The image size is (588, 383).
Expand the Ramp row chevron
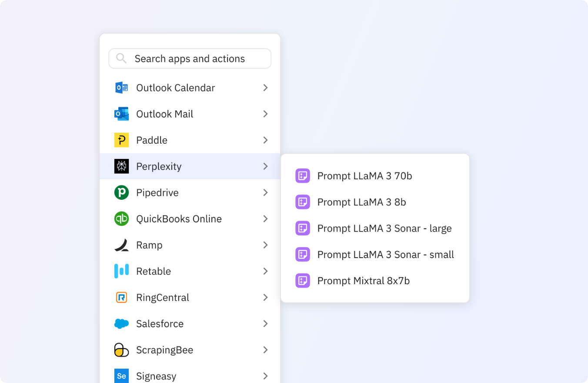[x=265, y=245]
